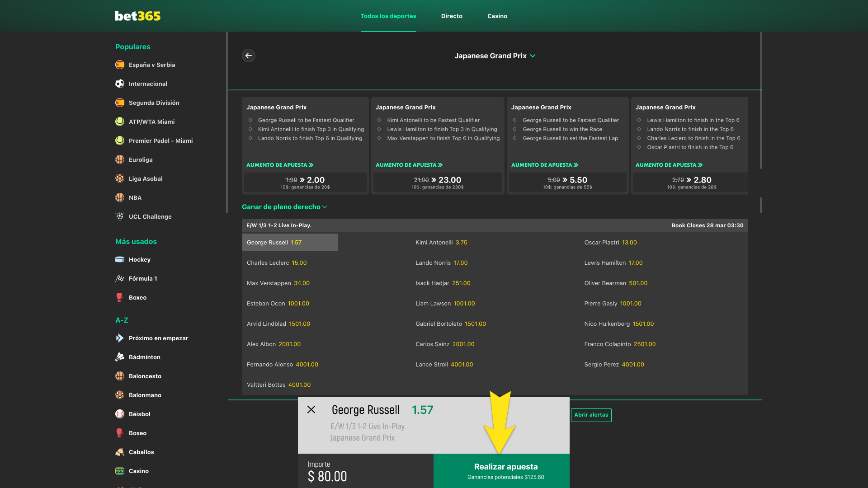Select Gabriel Bortoleto at 1501.00
The height and width of the screenshot is (488, 868).
pos(451,324)
